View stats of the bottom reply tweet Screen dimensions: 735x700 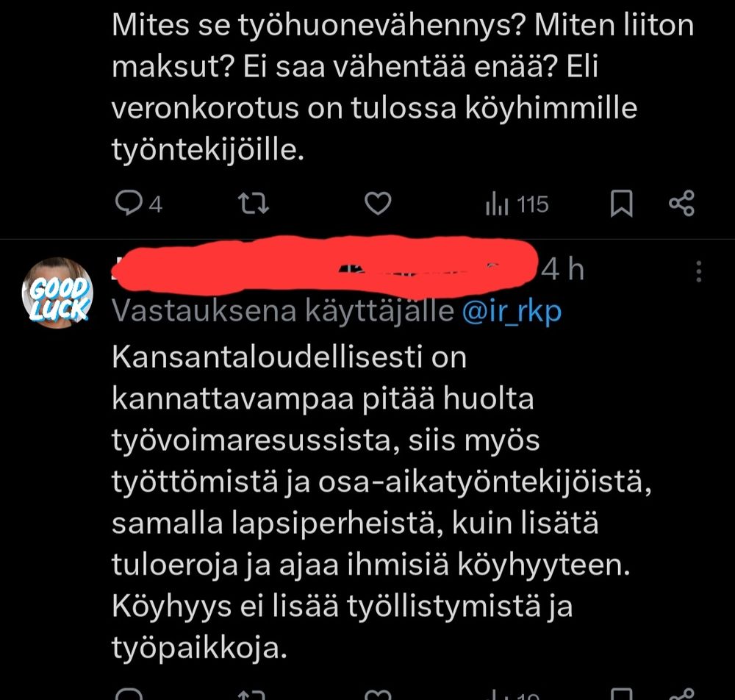click(513, 694)
